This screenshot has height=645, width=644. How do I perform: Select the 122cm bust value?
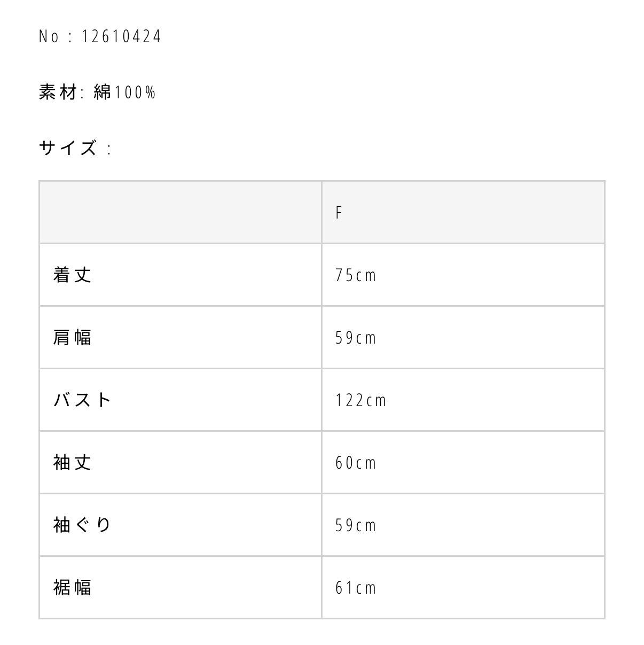360,400
